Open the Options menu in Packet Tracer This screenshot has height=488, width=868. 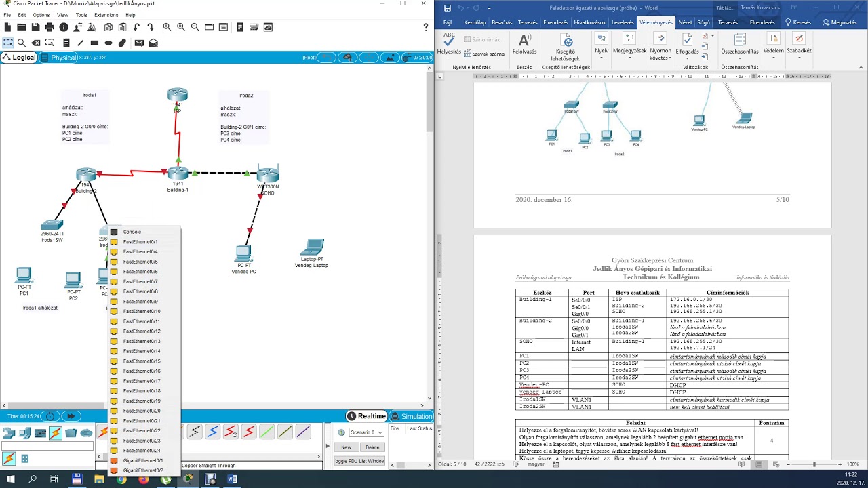click(x=41, y=15)
